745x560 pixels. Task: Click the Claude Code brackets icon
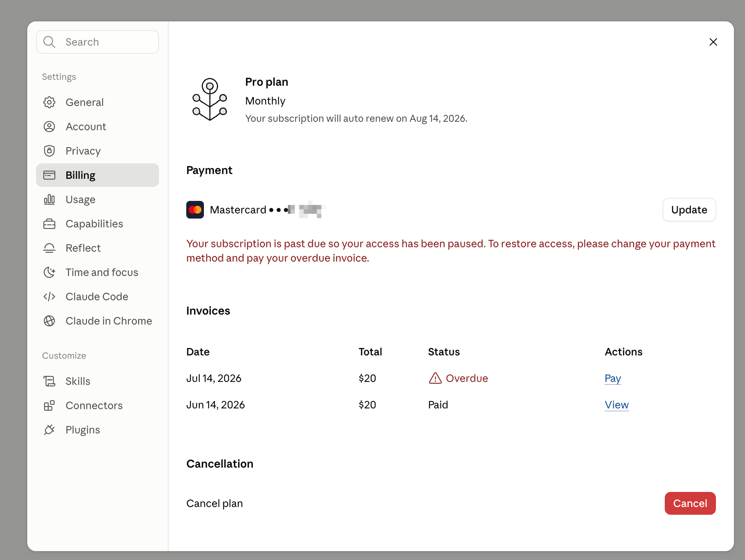pyautogui.click(x=49, y=297)
